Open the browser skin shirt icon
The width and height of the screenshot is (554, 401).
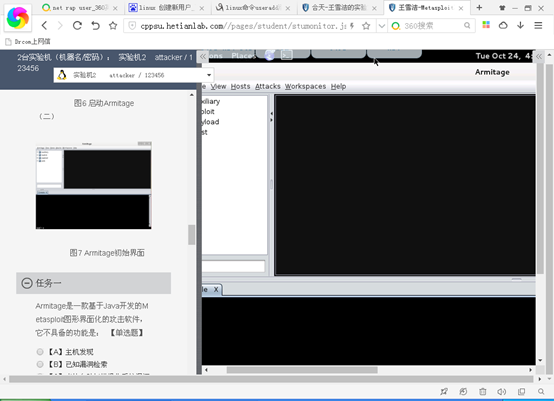(x=502, y=8)
